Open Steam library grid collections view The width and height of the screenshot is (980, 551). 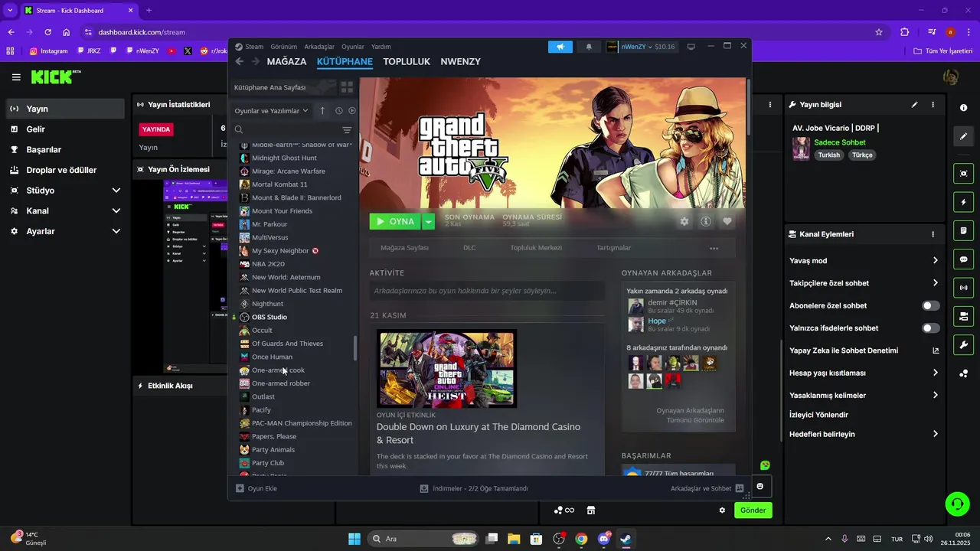347,87
